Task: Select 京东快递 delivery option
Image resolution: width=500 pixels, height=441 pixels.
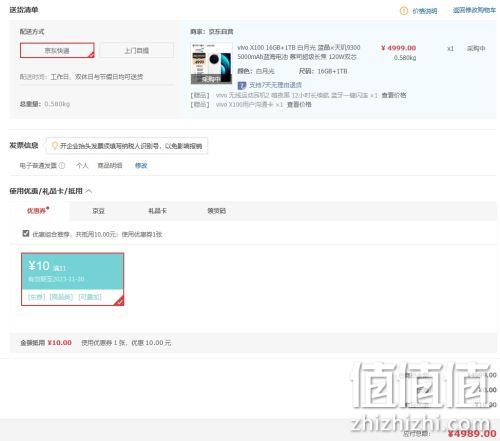Action: pos(57,50)
